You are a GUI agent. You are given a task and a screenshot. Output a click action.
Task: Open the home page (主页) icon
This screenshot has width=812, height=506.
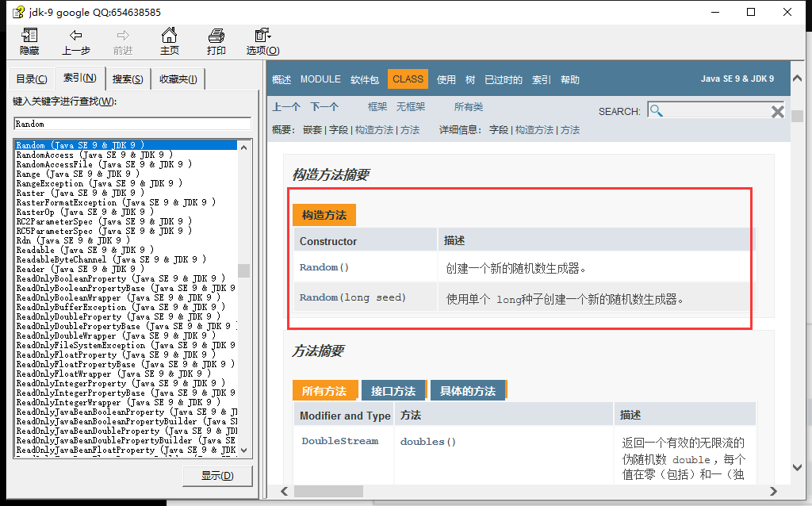pos(170,35)
